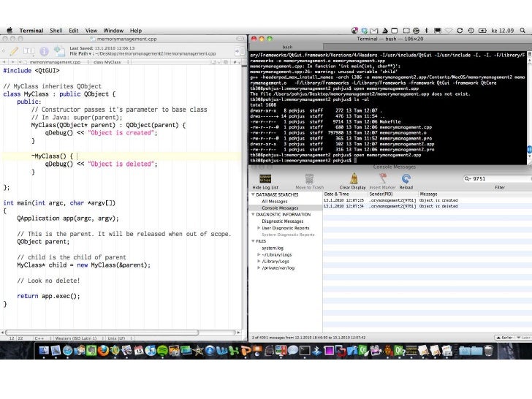Click the Clear Display broom icon
Screen dimensions: 532x399
(x=354, y=178)
